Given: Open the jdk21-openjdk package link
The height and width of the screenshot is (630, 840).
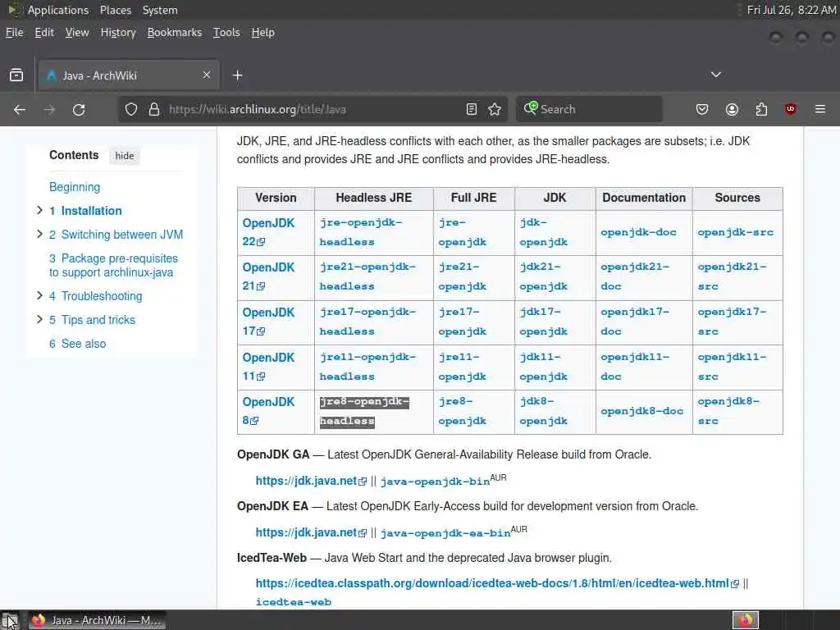Looking at the screenshot, I should coord(543,276).
